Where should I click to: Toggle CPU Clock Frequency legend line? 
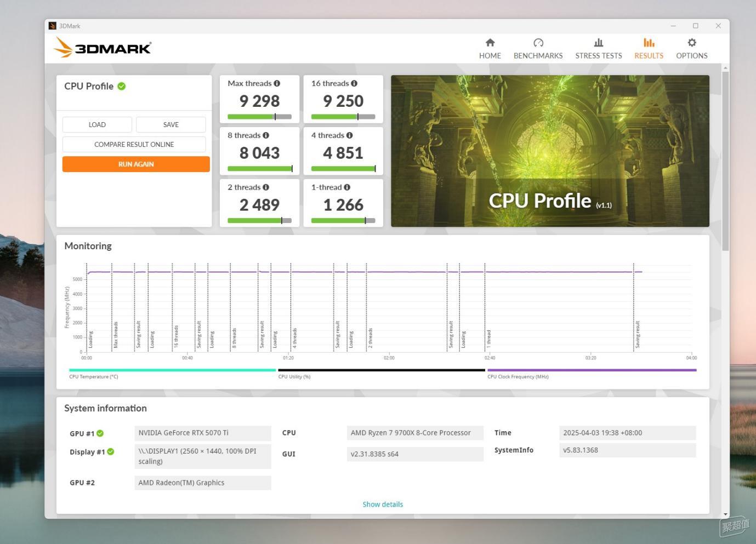pos(592,370)
